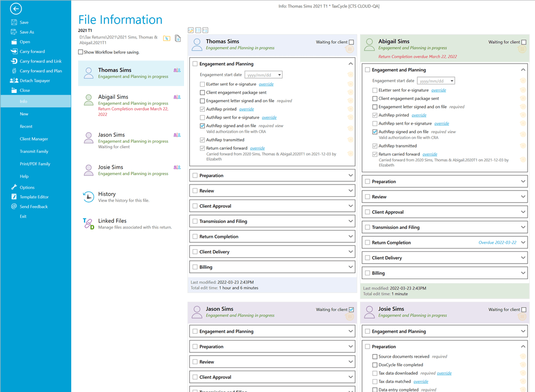Open Recent files menu item
Screen dimensions: 535x392
point(26,127)
